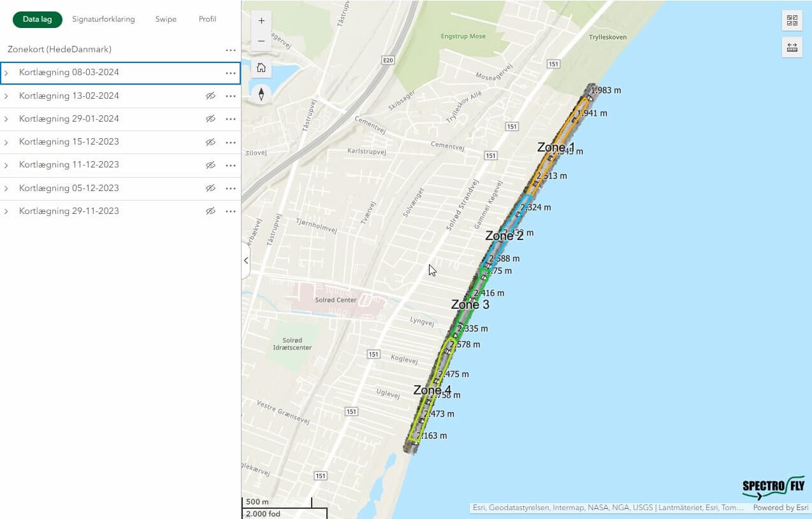Viewport: 812px width, 519px height.
Task: Open options menu for Kortlægning 08-03-2024
Action: tap(230, 73)
